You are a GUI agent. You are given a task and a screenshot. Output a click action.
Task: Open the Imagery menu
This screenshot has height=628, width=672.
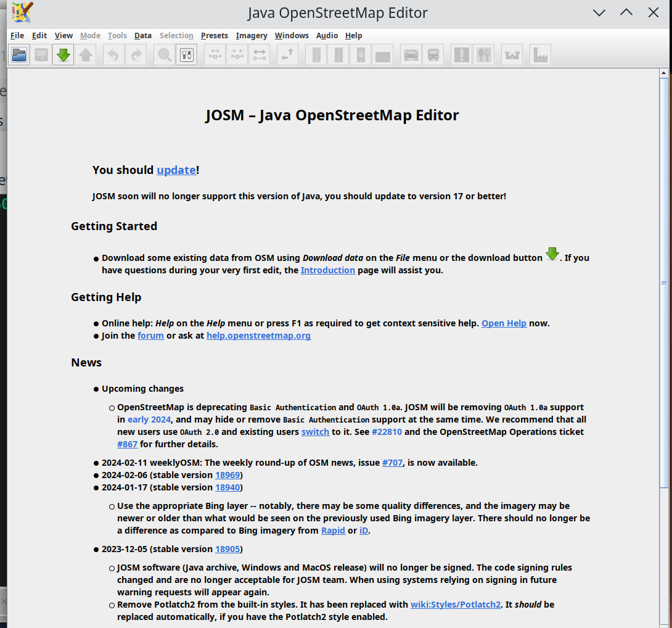coord(251,36)
